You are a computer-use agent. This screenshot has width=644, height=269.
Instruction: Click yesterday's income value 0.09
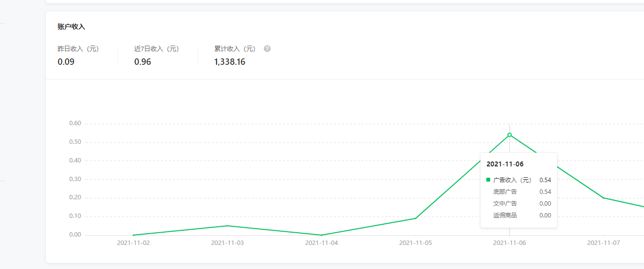point(66,62)
